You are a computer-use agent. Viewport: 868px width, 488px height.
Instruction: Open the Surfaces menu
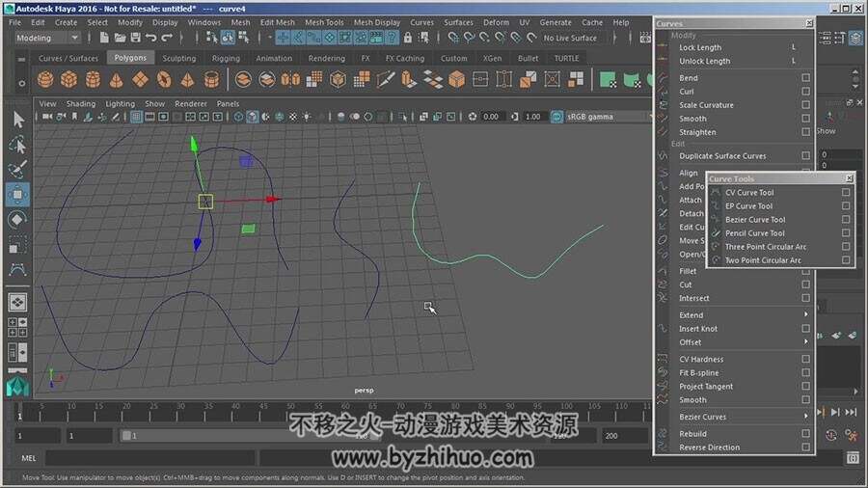pyautogui.click(x=458, y=23)
